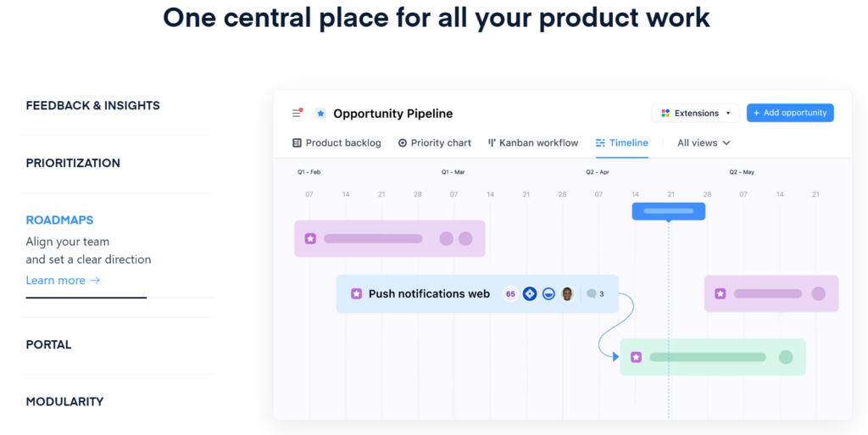Click the assignee avatar on Push notifications card
Viewport: 868px width, 435px height.
tap(567, 294)
